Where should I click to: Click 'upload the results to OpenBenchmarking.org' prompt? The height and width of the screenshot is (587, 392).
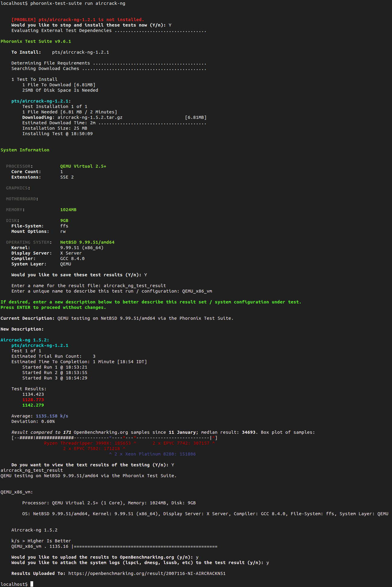pos(105,557)
